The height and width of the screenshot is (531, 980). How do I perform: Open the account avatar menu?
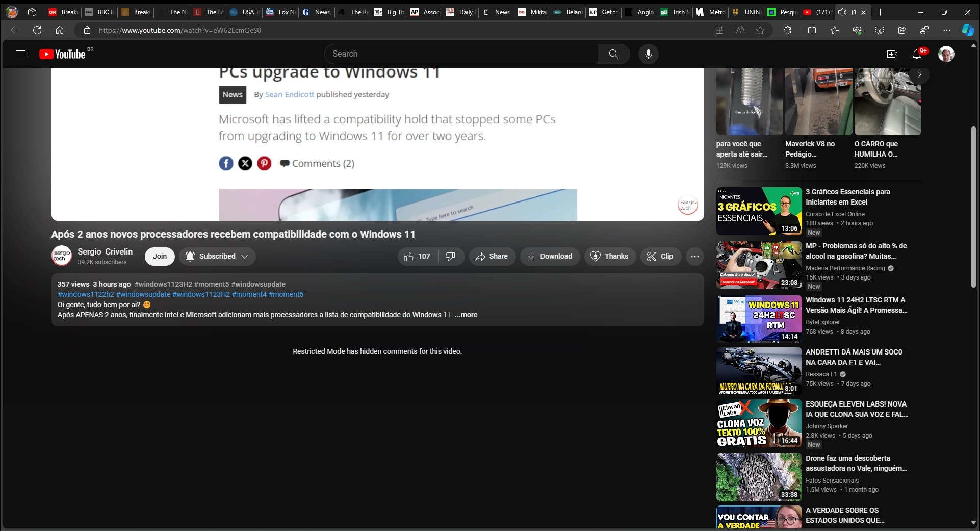[946, 54]
